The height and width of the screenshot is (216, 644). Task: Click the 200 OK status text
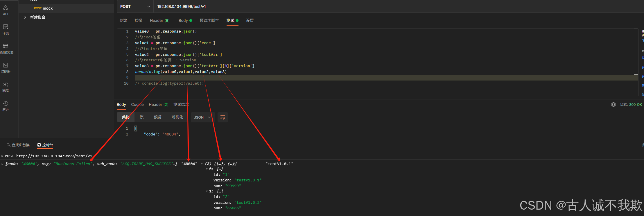click(636, 105)
